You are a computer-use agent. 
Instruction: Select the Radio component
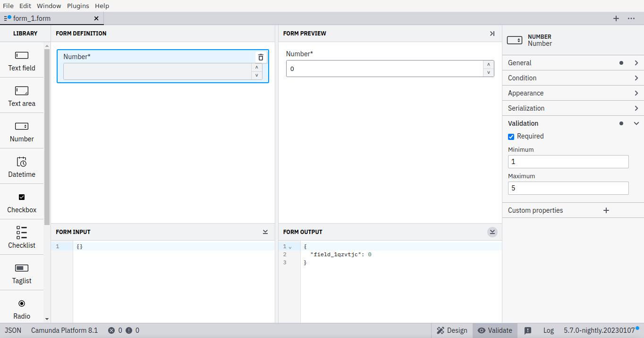(21, 308)
